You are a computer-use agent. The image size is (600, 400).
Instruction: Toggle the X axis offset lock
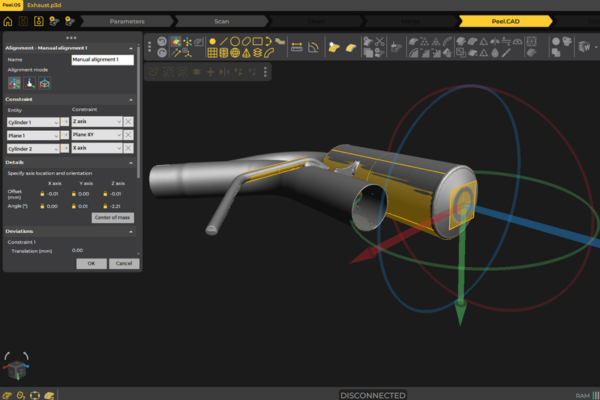click(x=42, y=194)
